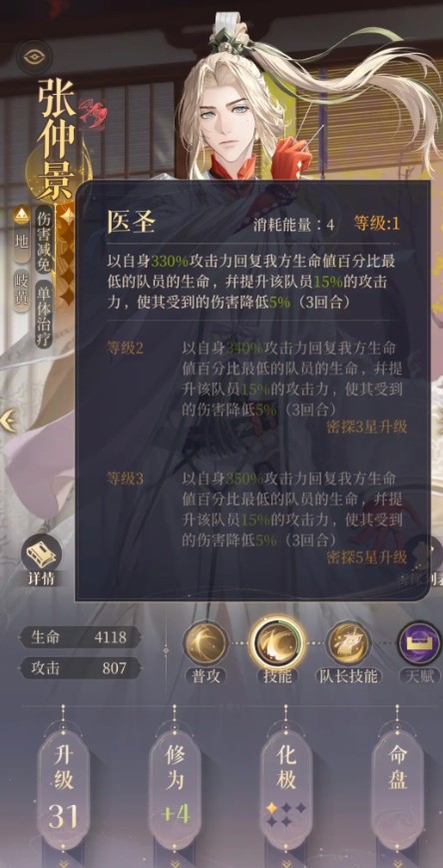Select the 普攻 skill icon
The height and width of the screenshot is (868, 443).
click(206, 642)
